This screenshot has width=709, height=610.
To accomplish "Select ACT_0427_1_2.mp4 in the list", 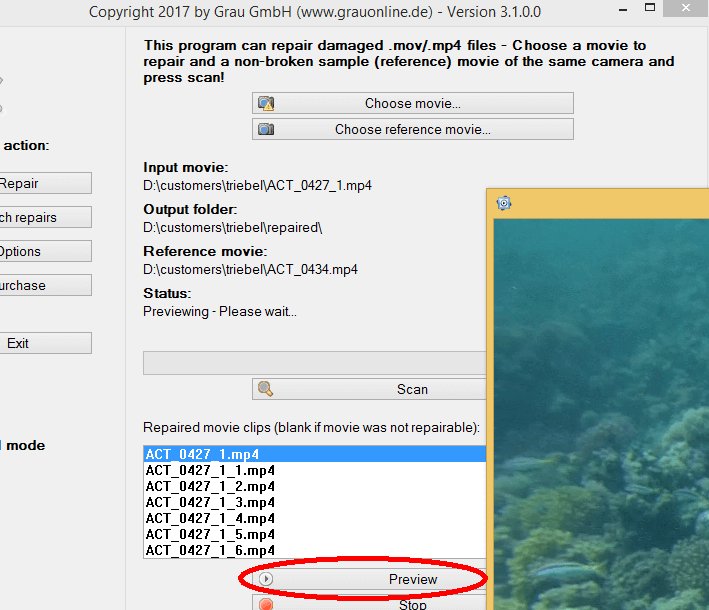I will [315, 486].
